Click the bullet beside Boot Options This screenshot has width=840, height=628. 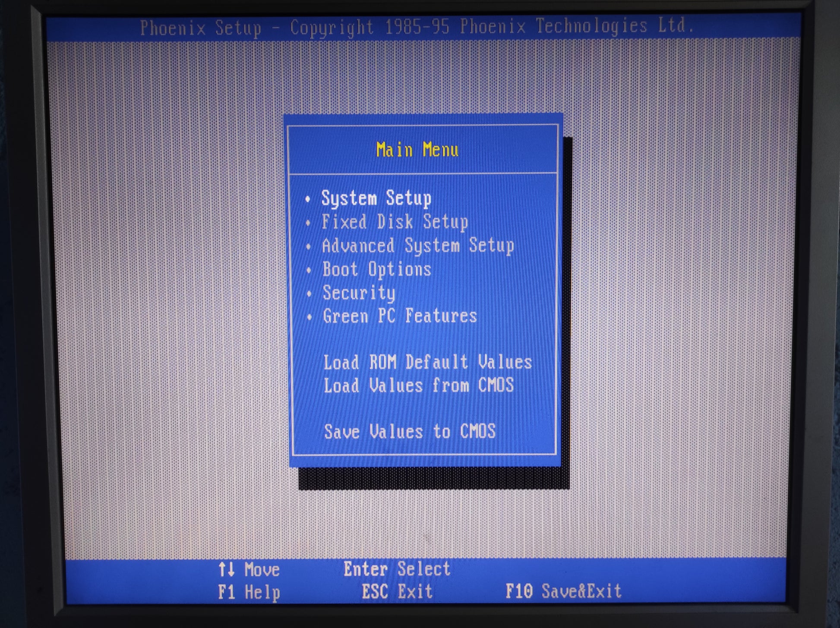pyautogui.click(x=309, y=270)
